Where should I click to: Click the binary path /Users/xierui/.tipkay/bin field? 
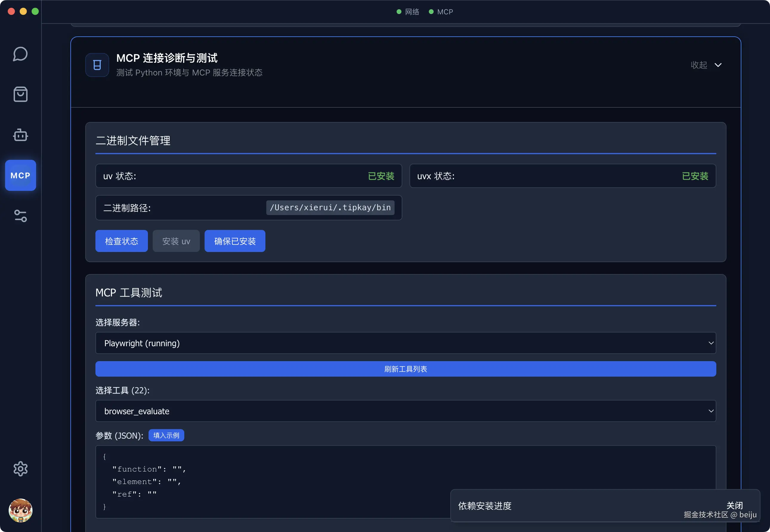[x=330, y=207]
